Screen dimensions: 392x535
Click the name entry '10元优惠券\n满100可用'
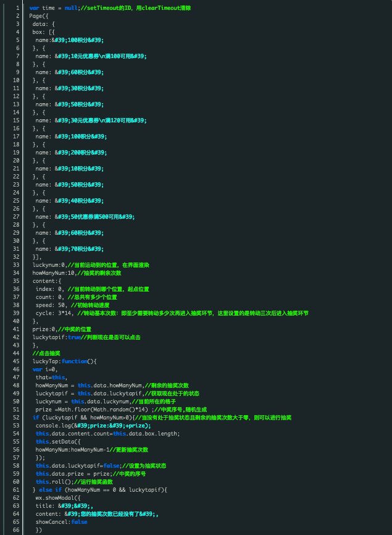[91, 56]
